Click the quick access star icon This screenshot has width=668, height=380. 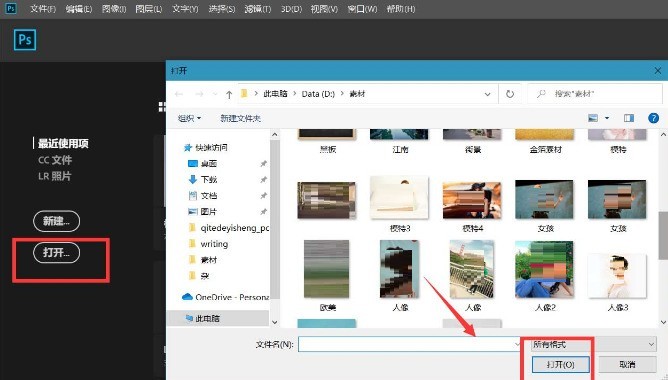188,148
